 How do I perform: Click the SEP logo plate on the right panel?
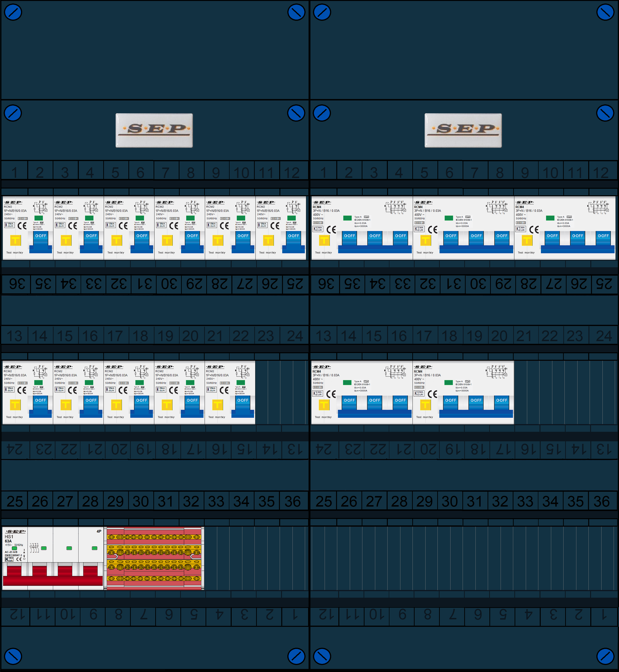coord(463,130)
